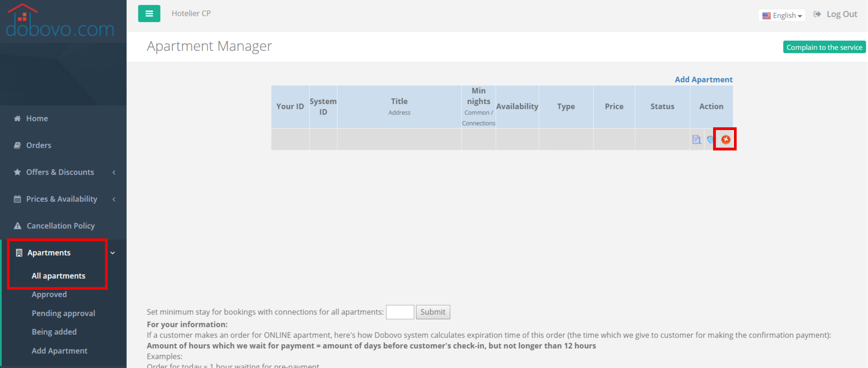Open Prices & Availability menu item
Viewport: 868px width, 368px height.
62,199
